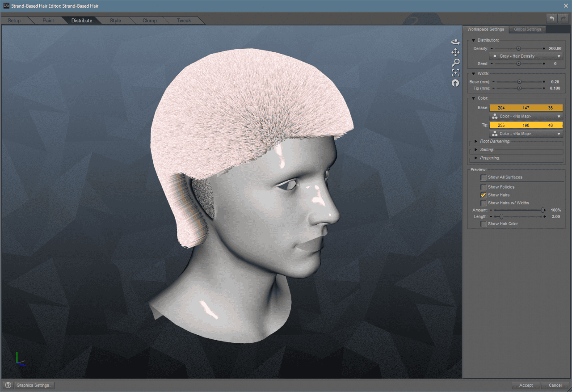Select the orbit camera tool
This screenshot has width=572, height=392.
(455, 42)
